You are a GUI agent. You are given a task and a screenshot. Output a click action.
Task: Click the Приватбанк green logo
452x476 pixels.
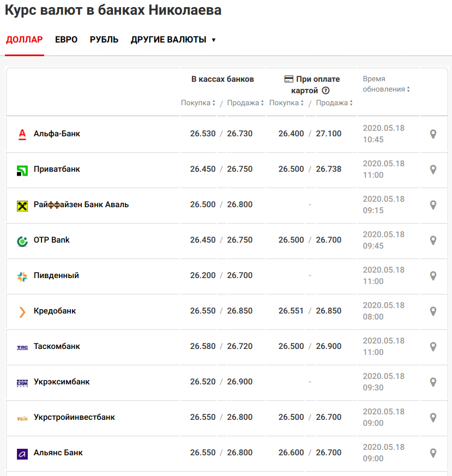[22, 170]
